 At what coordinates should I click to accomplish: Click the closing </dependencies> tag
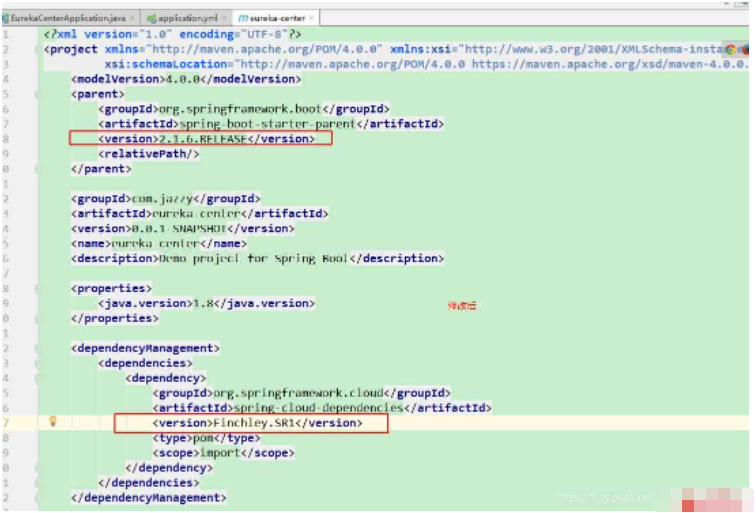tap(148, 483)
